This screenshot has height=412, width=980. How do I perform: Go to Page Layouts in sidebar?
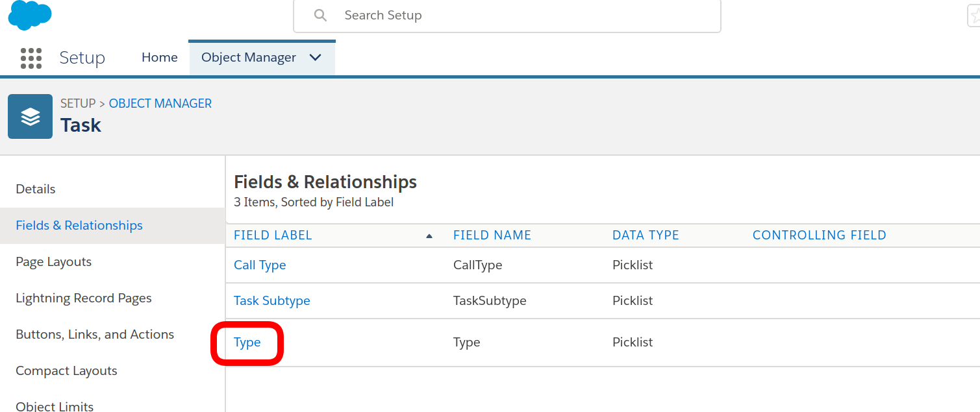click(x=53, y=261)
